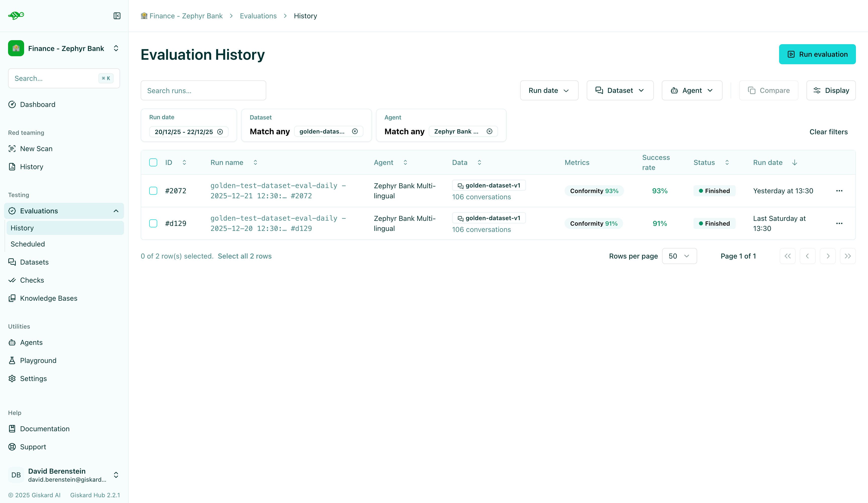The image size is (868, 503).
Task: Check the row for run #2072
Action: 153,191
